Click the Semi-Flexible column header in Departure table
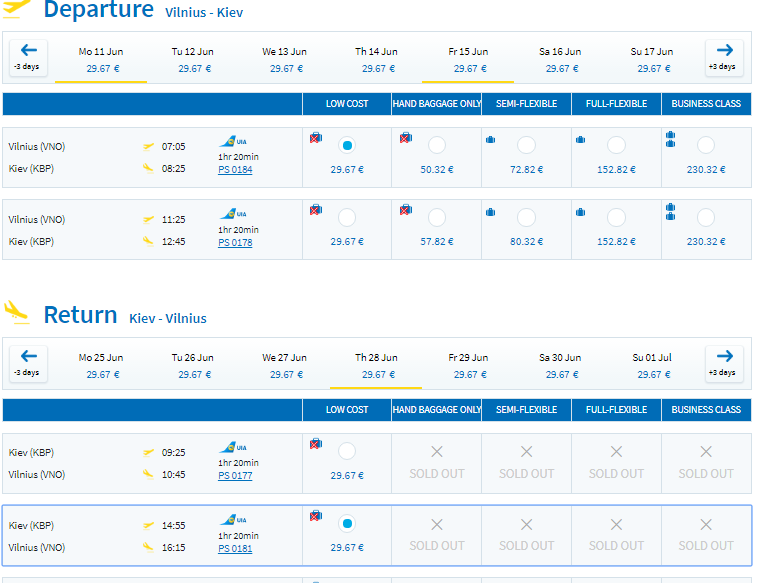767x583 pixels. tap(526, 104)
